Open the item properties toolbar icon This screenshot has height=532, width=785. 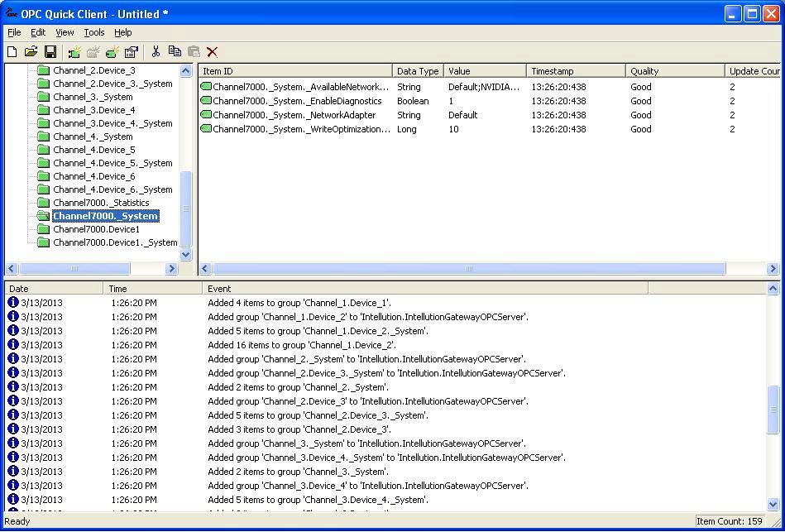coord(131,51)
